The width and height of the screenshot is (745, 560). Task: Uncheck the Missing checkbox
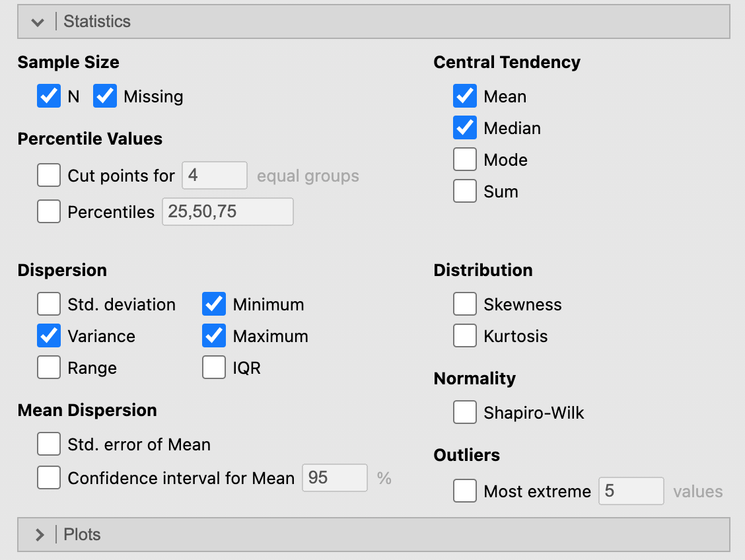pyautogui.click(x=105, y=96)
